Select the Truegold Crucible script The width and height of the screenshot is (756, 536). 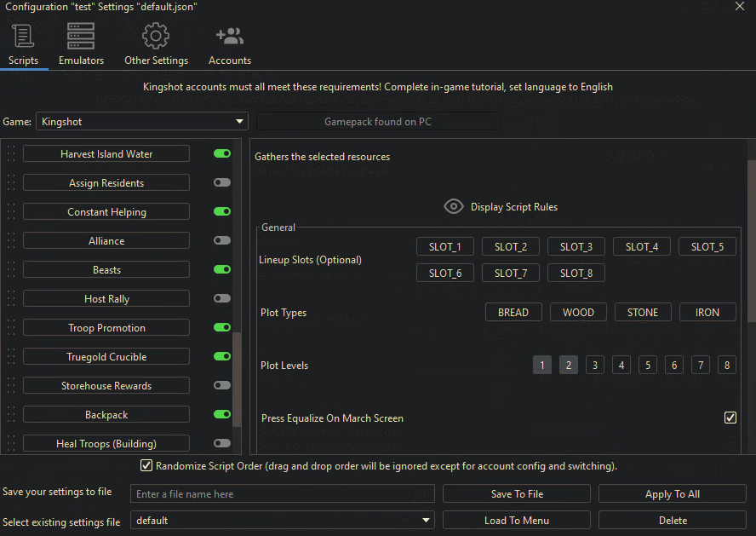pyautogui.click(x=106, y=357)
